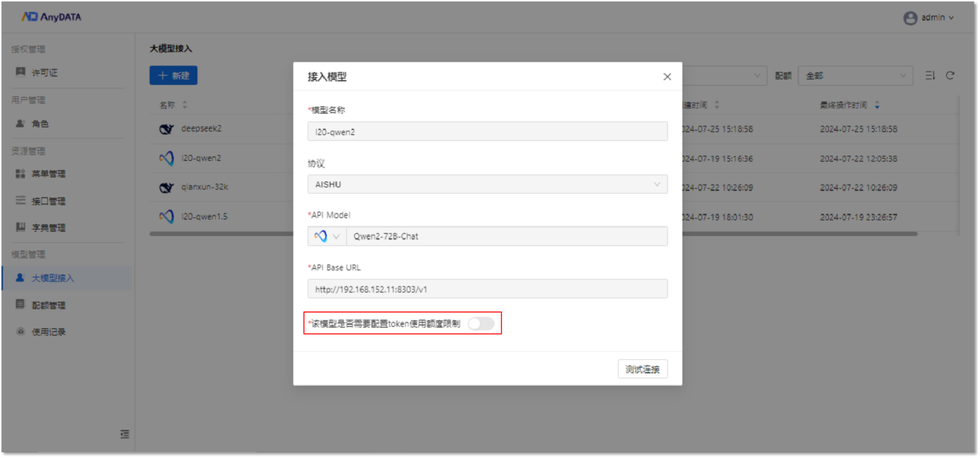
Task: Click the l20-qwen1.5 model logo icon
Action: [166, 216]
